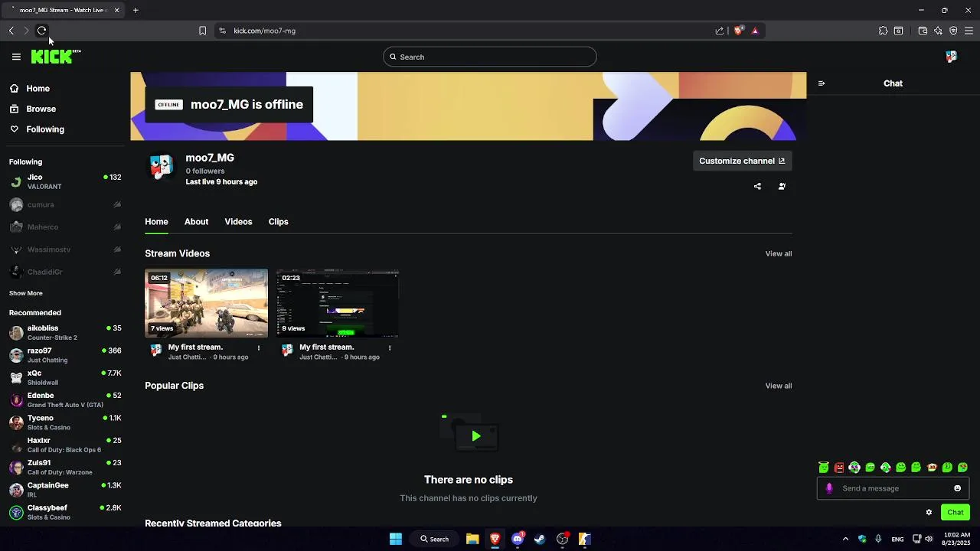
Task: Open options for first 'My first stream' video
Action: click(259, 347)
